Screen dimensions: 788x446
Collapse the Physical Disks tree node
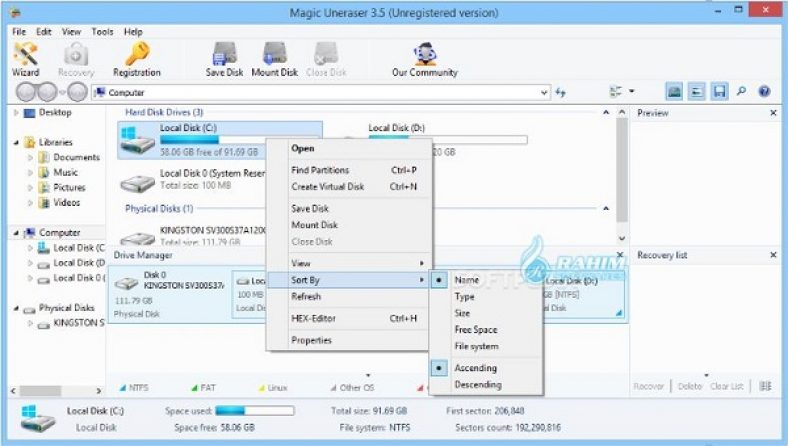tap(16, 308)
